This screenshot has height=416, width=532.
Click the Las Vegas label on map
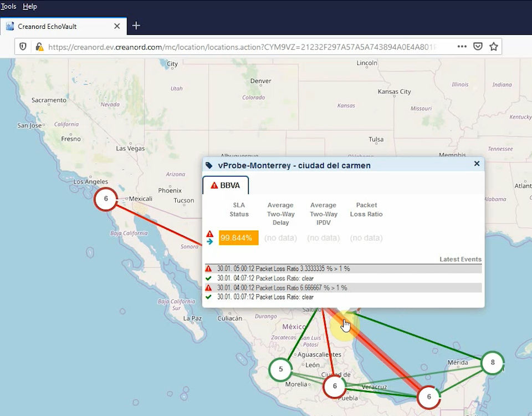click(x=130, y=149)
